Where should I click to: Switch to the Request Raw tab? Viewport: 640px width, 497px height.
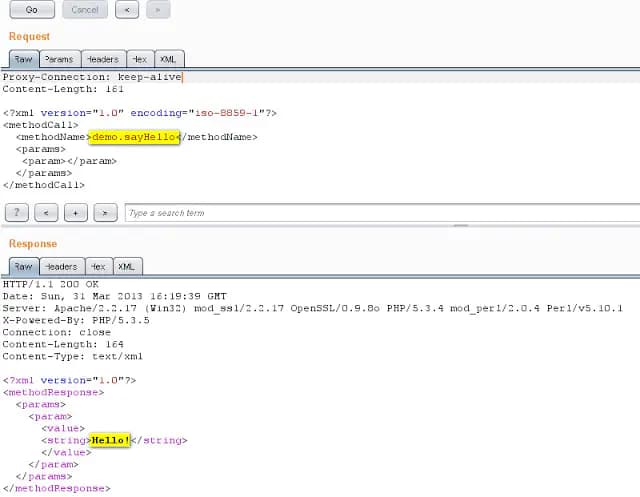pyautogui.click(x=23, y=60)
